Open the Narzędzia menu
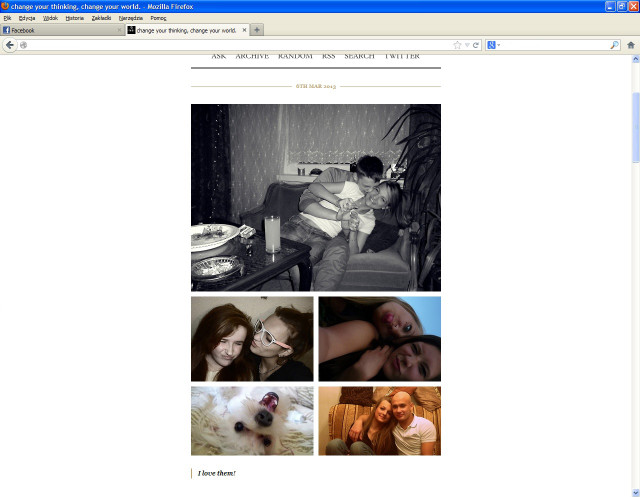 [x=131, y=18]
